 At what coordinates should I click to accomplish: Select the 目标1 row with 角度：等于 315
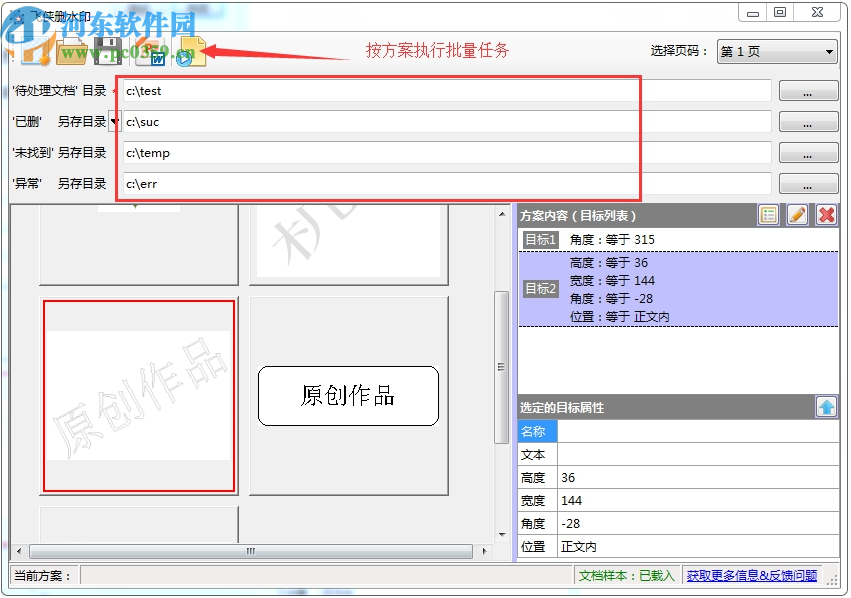click(x=678, y=239)
